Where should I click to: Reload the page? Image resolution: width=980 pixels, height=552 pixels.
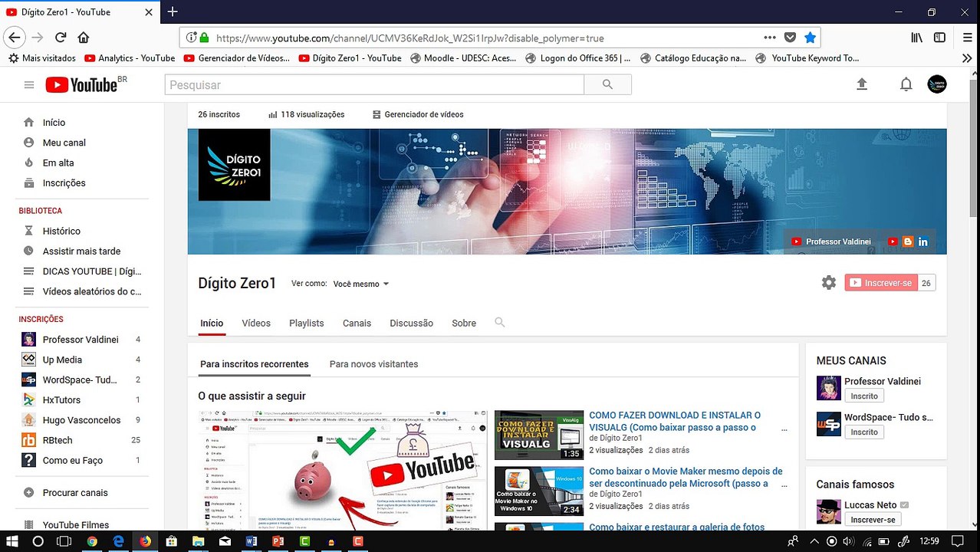coord(61,38)
